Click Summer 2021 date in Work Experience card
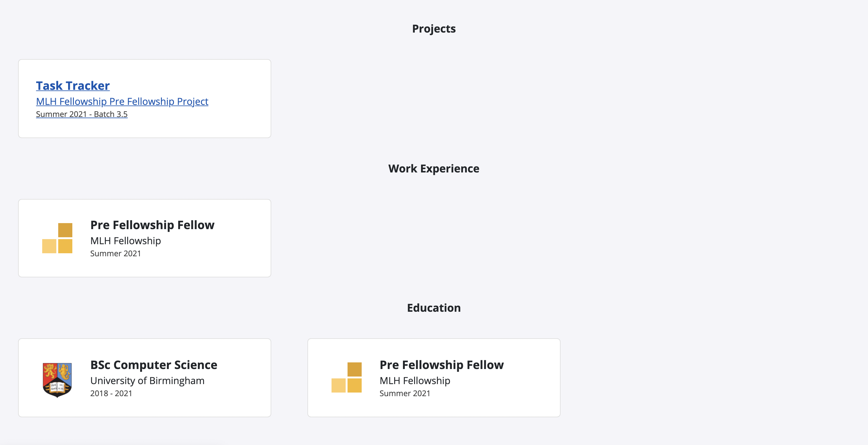 pyautogui.click(x=115, y=254)
